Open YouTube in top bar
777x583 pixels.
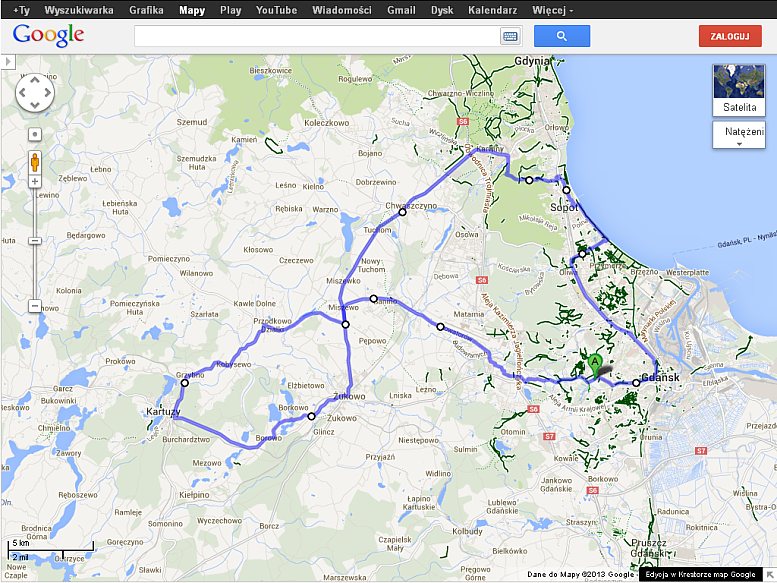277,10
